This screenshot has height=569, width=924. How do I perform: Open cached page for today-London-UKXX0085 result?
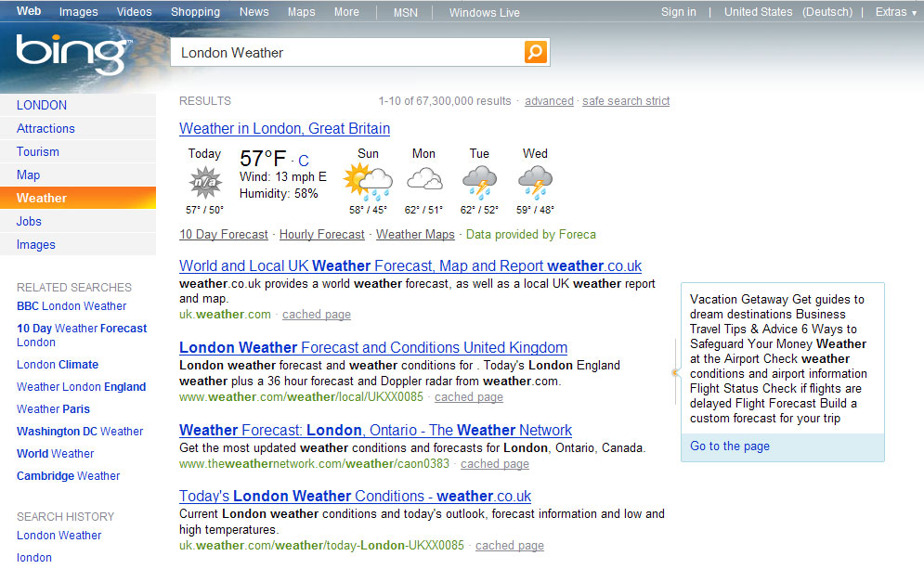[509, 546]
